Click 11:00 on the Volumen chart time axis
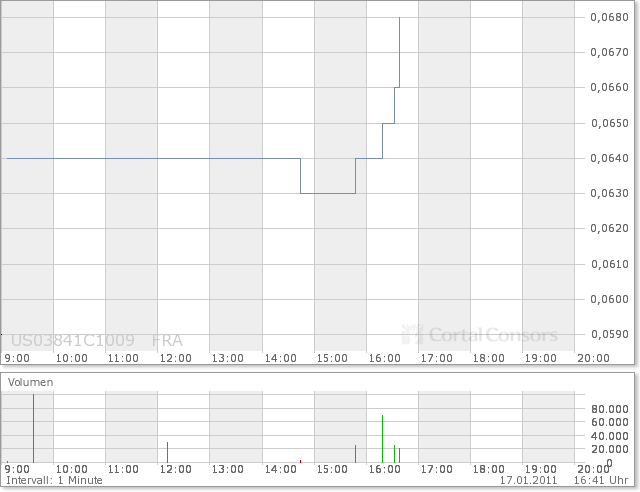Image resolution: width=640 pixels, height=492 pixels. [x=123, y=469]
